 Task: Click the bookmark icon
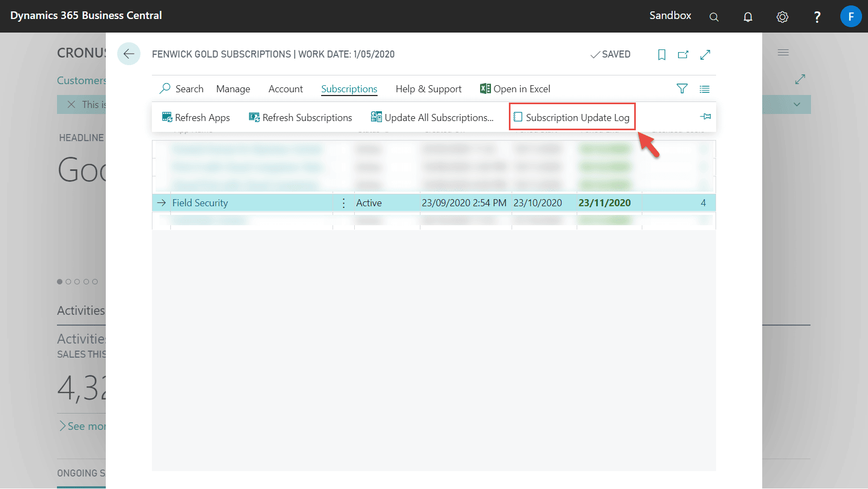click(x=661, y=54)
